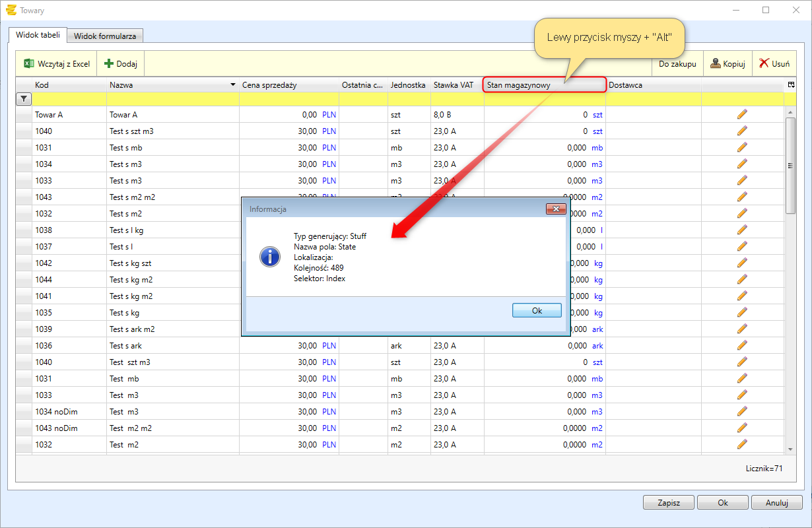Screen dimensions: 812x528
Task: Click the filter funnel icon in filter row
Action: [24, 99]
